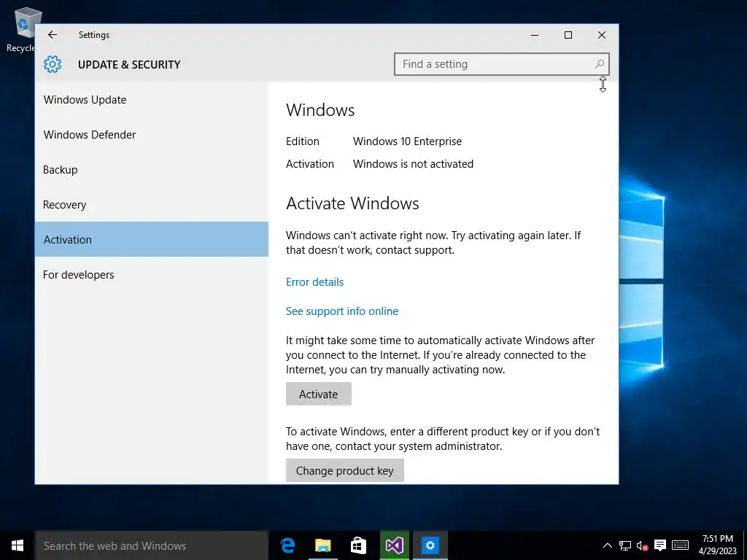Open the touch keyboard tray icon
The height and width of the screenshot is (560, 747).
click(680, 545)
